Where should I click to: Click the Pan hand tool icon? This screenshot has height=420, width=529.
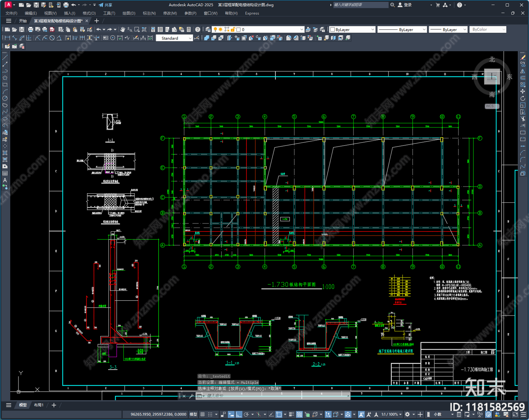pos(122,29)
